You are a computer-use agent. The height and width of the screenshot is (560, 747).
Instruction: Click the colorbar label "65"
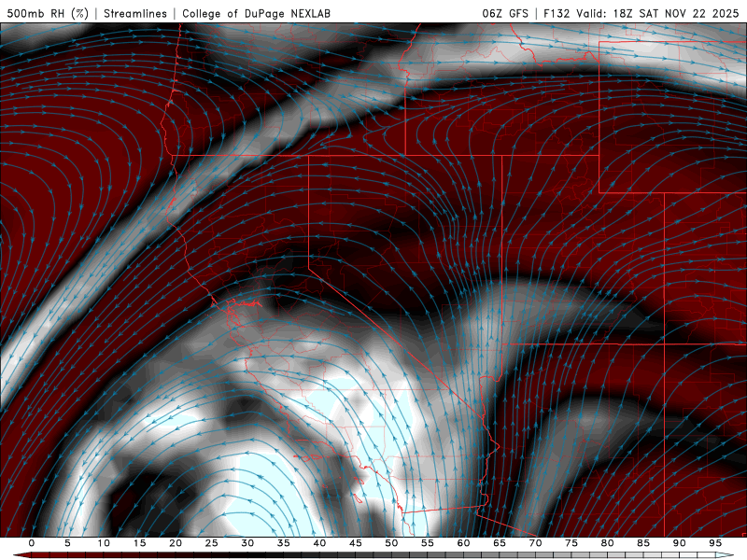500,543
